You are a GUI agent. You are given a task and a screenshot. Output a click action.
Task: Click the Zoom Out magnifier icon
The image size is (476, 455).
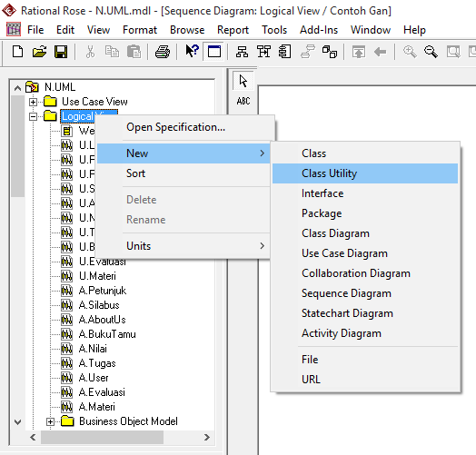(x=431, y=52)
